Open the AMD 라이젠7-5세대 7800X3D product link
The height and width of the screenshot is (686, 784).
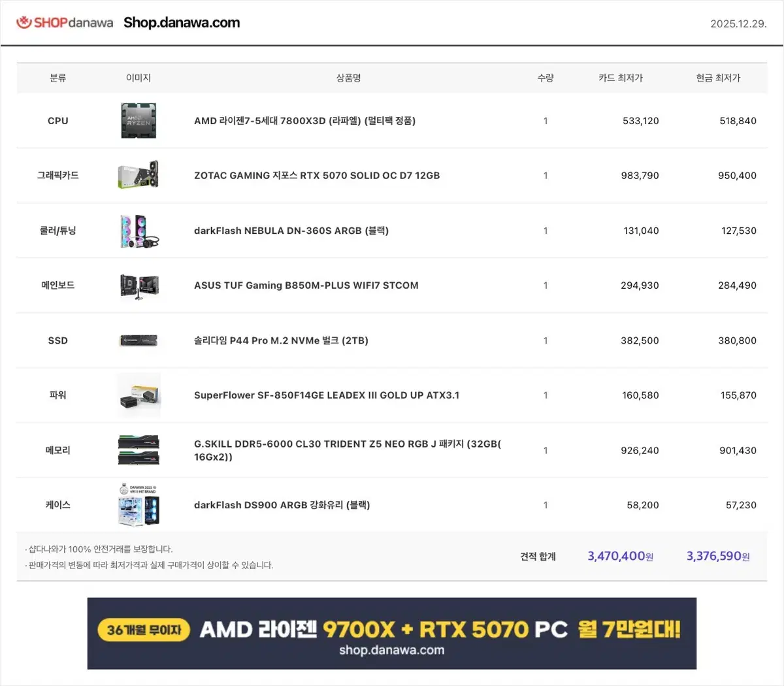coord(304,120)
